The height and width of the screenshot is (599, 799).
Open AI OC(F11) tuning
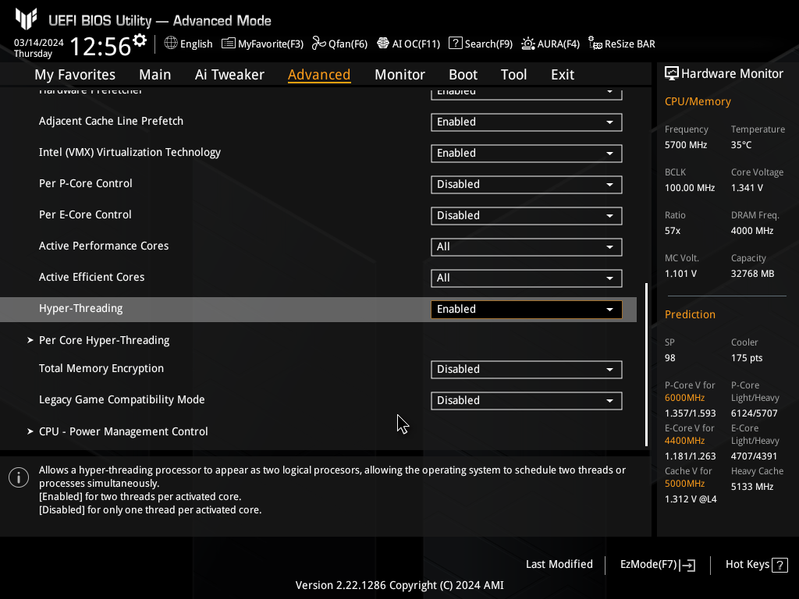(408, 44)
